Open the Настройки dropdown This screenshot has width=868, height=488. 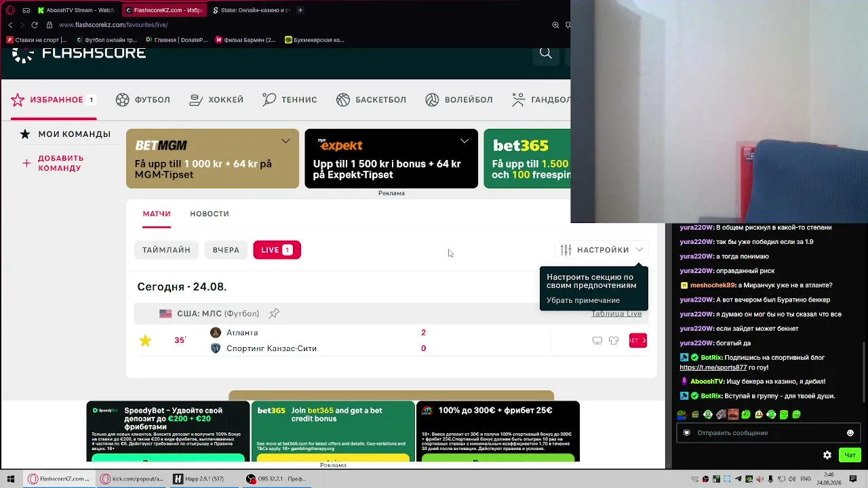coord(601,250)
